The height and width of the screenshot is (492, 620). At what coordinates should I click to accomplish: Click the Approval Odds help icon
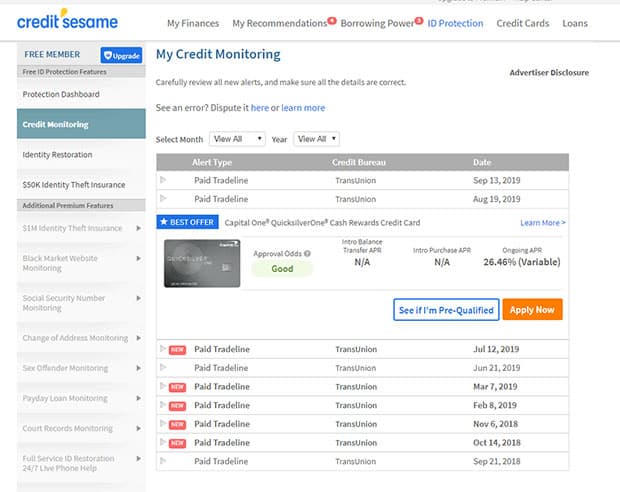click(x=307, y=254)
